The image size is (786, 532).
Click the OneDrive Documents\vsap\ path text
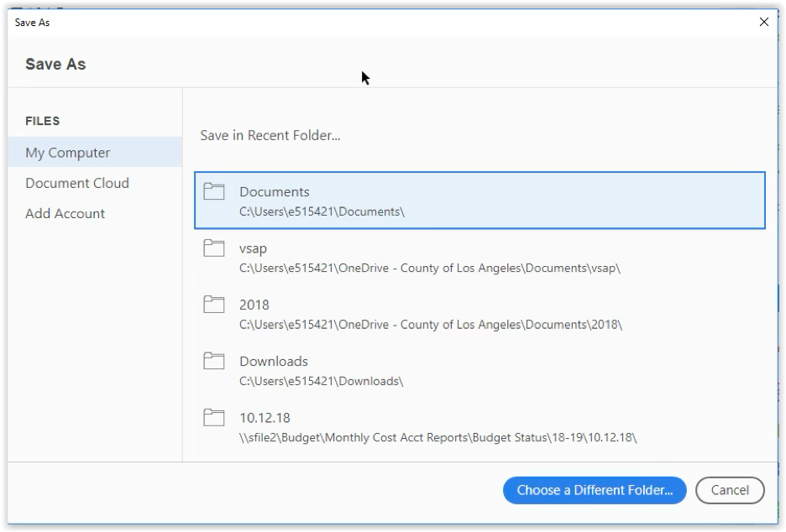pos(430,269)
